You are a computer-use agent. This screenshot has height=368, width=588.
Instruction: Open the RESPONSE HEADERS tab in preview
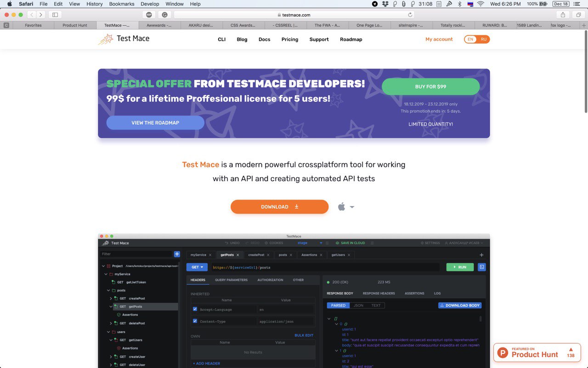pos(379,293)
